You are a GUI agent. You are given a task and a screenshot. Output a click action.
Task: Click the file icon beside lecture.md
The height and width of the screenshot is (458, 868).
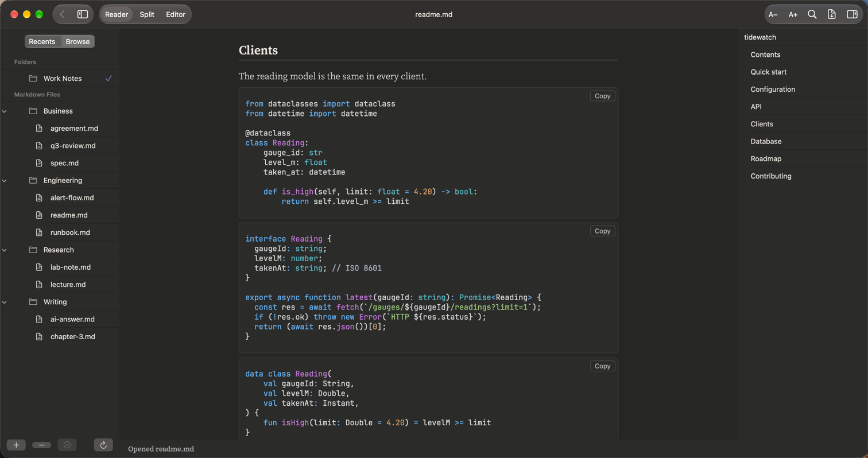[x=39, y=285]
